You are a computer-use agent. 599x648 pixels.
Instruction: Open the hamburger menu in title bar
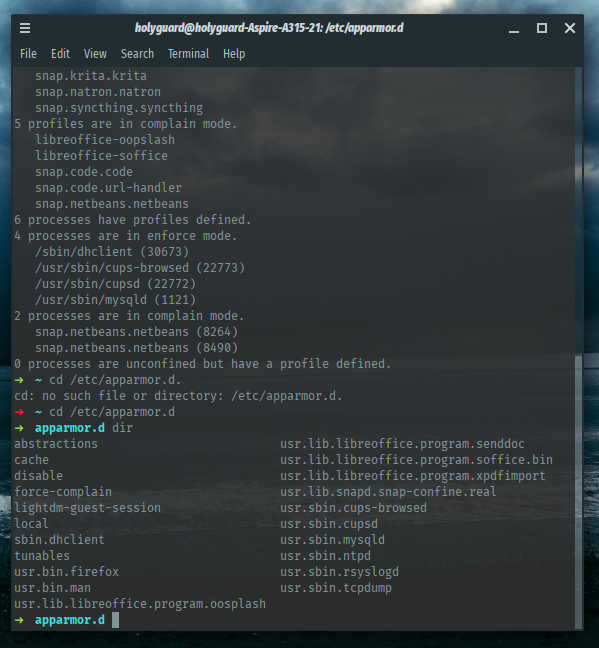point(25,28)
